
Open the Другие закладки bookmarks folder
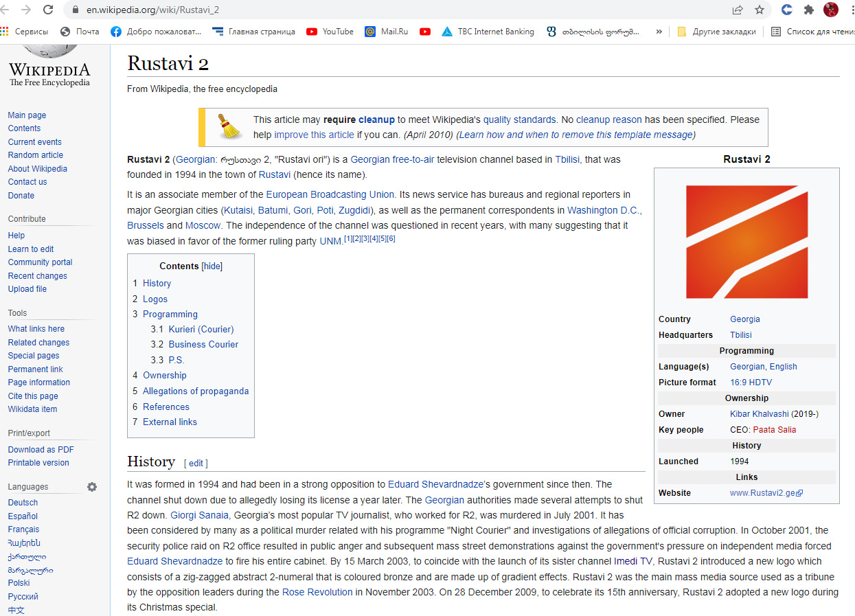click(x=716, y=32)
